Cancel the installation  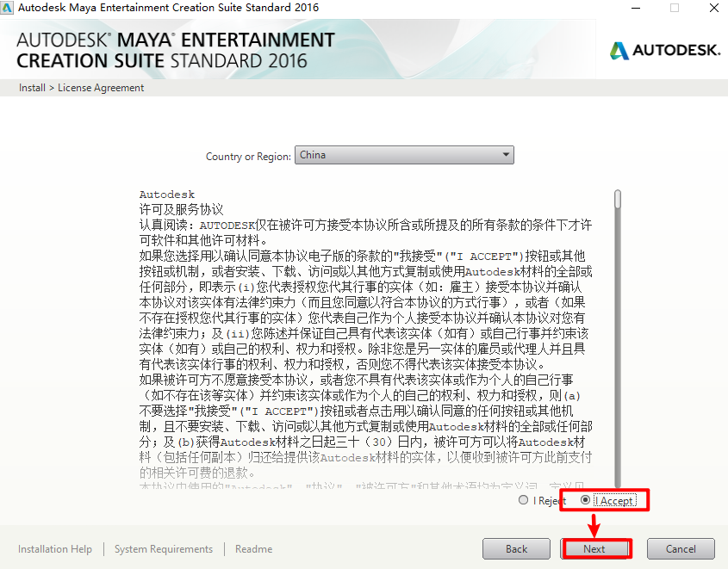681,549
